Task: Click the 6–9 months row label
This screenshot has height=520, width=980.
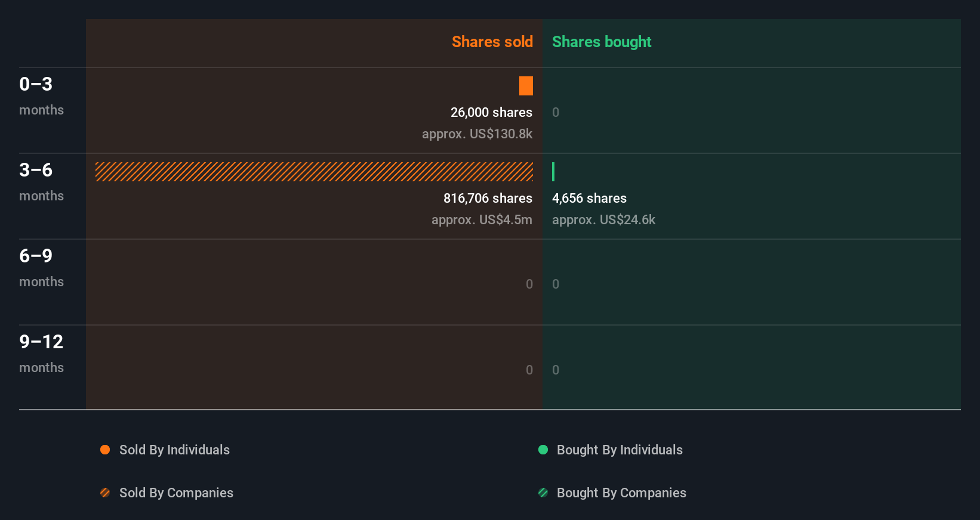Action: coord(41,267)
